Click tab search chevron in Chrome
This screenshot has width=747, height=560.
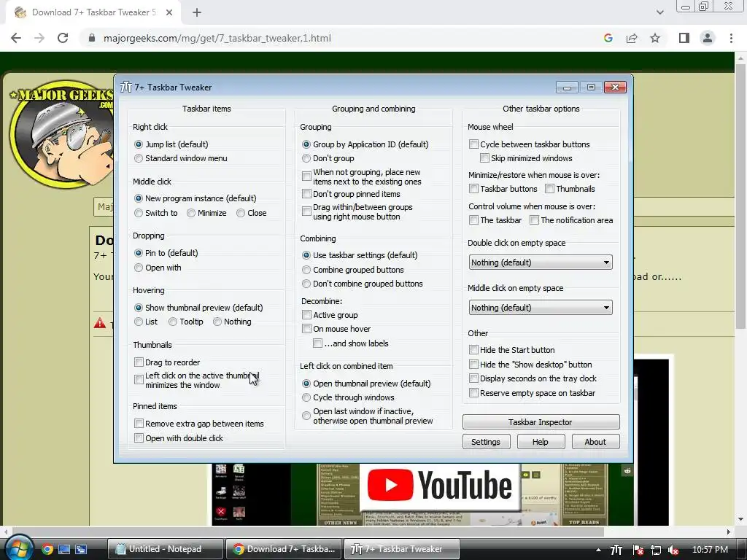[x=659, y=12]
